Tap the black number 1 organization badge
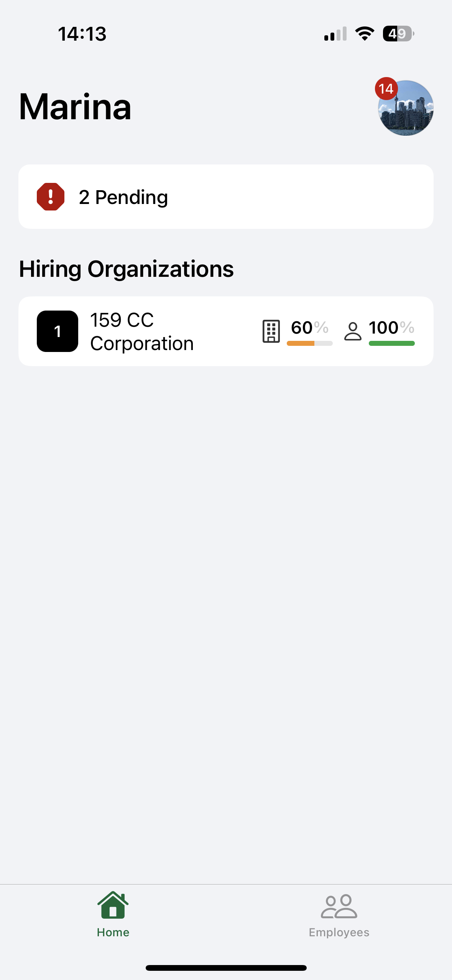Image resolution: width=452 pixels, height=980 pixels. pyautogui.click(x=58, y=331)
